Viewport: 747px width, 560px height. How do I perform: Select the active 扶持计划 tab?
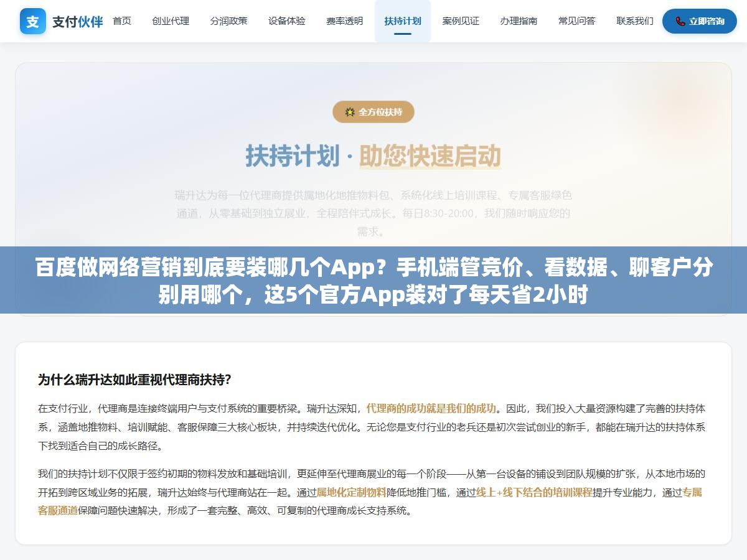pyautogui.click(x=403, y=21)
